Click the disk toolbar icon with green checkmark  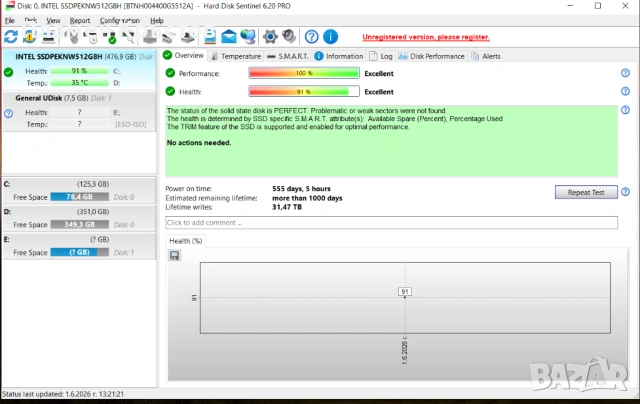(109, 37)
